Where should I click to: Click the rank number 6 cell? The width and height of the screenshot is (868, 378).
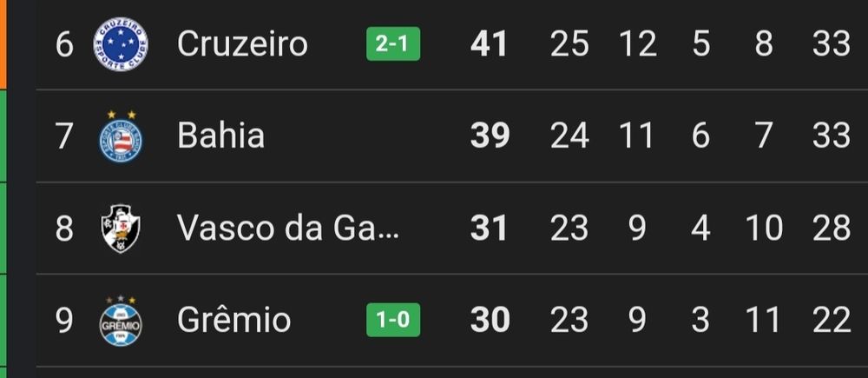tap(64, 43)
